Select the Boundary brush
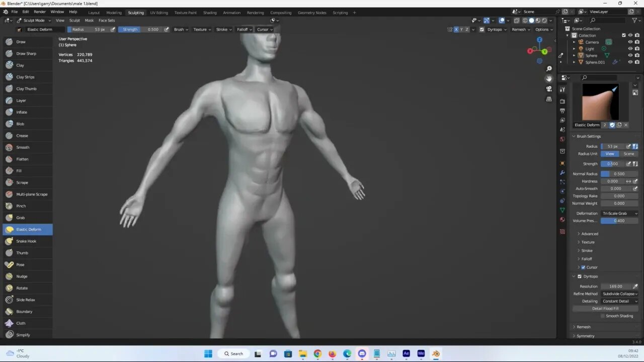644x362 pixels. tap(28, 312)
